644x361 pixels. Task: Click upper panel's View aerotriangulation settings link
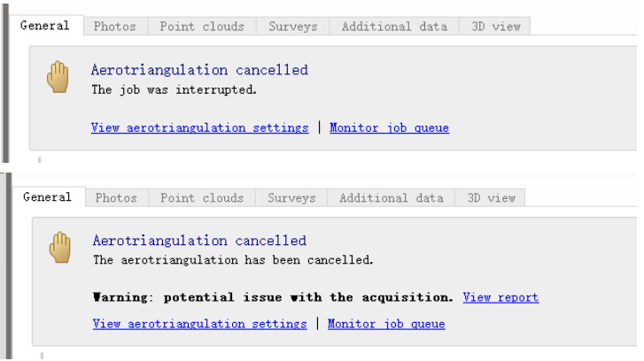pyautogui.click(x=199, y=128)
